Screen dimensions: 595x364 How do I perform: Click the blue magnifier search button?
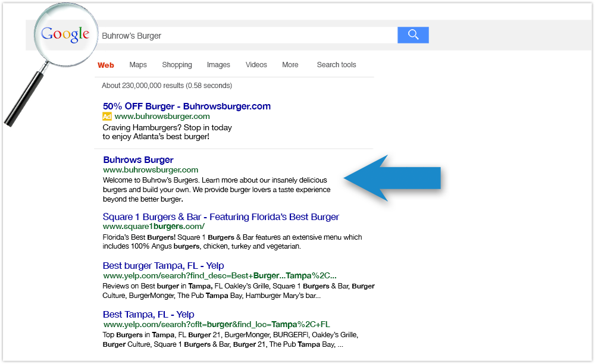(x=413, y=35)
